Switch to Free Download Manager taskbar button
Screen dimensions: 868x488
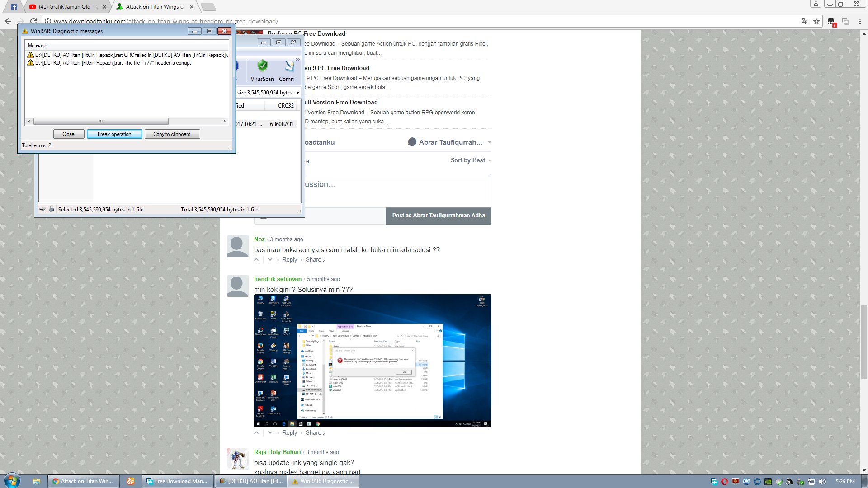(x=178, y=481)
